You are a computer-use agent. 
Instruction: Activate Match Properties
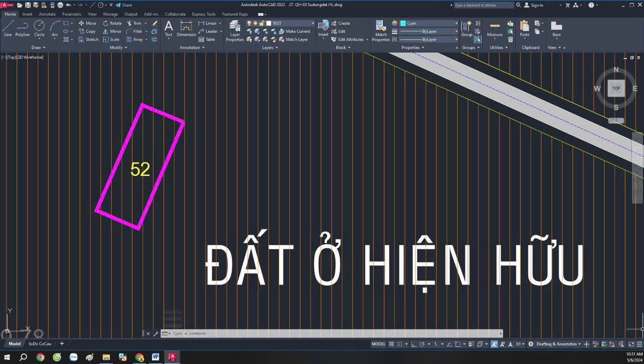point(381,31)
